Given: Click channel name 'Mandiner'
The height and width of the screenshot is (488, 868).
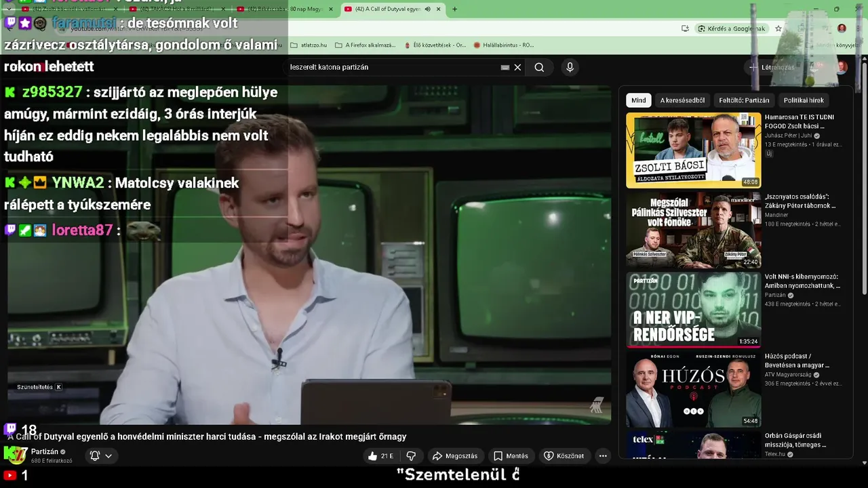Looking at the screenshot, I should coord(776,215).
